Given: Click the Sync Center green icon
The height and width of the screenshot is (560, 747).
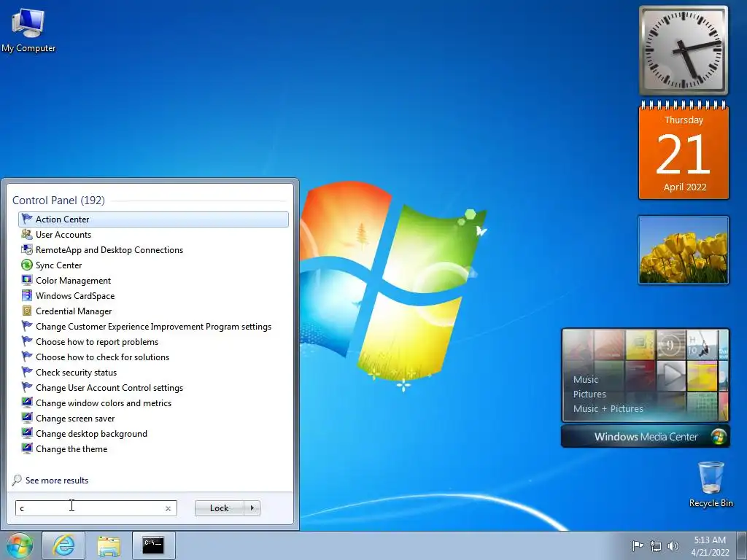Looking at the screenshot, I should (x=27, y=265).
